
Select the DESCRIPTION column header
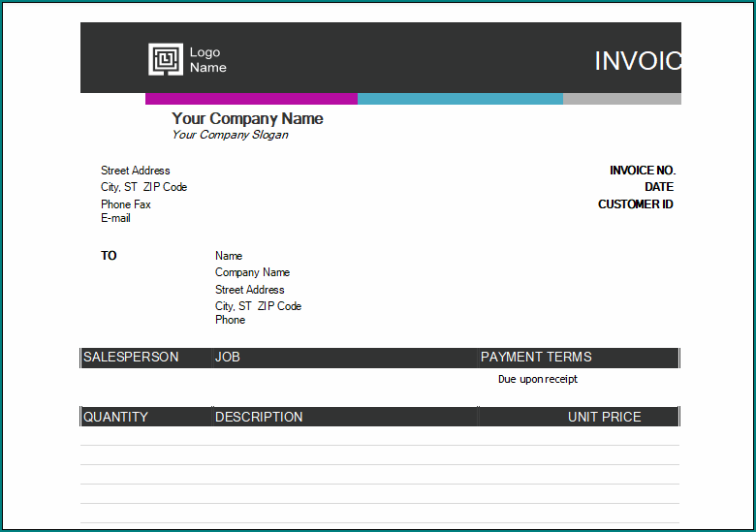[259, 417]
